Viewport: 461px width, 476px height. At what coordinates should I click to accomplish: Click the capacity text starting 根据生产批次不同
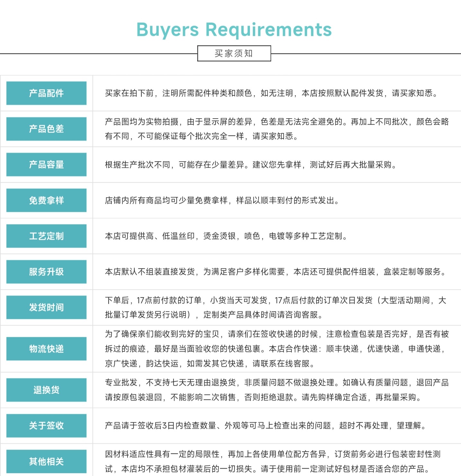tap(251, 165)
